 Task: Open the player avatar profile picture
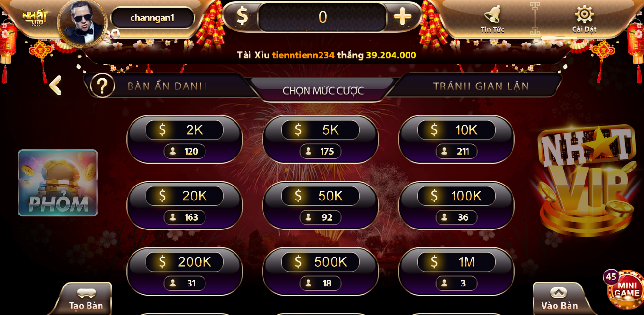click(x=82, y=23)
